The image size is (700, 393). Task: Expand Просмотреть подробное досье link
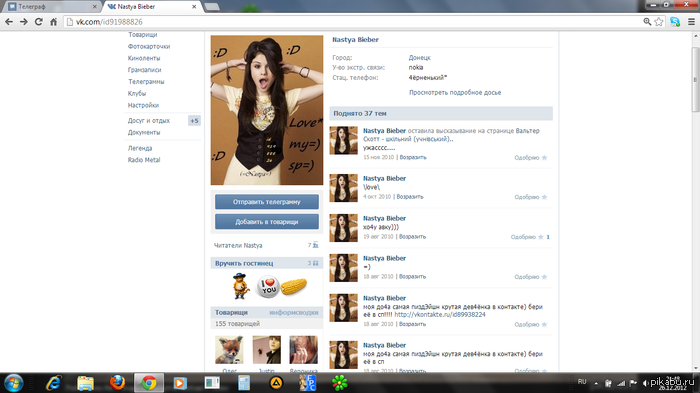[455, 92]
